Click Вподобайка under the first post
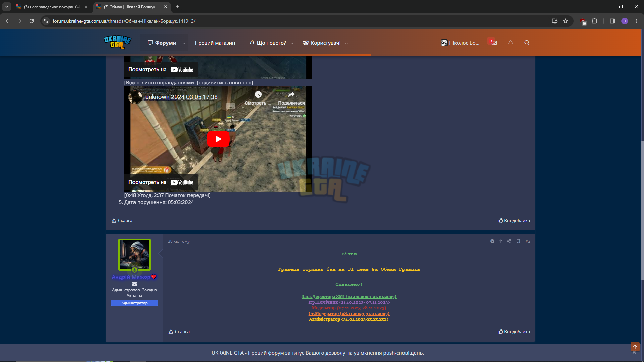The image size is (644, 362). [514, 221]
